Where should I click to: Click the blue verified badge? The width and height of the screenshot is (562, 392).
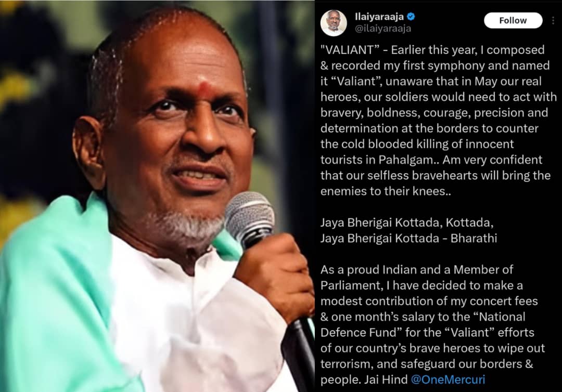(x=411, y=17)
